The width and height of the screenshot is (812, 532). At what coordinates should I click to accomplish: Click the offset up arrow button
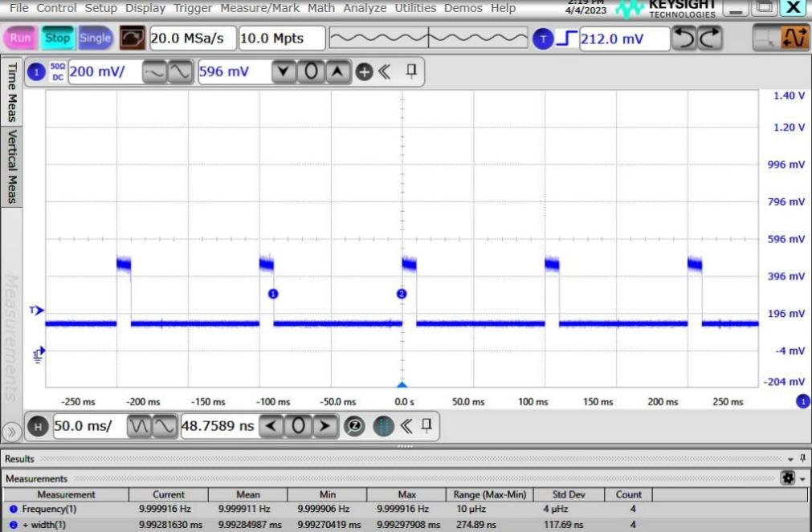(337, 72)
